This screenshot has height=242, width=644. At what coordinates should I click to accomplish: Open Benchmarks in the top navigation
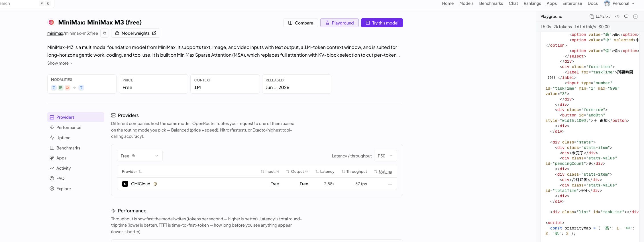coord(491,3)
